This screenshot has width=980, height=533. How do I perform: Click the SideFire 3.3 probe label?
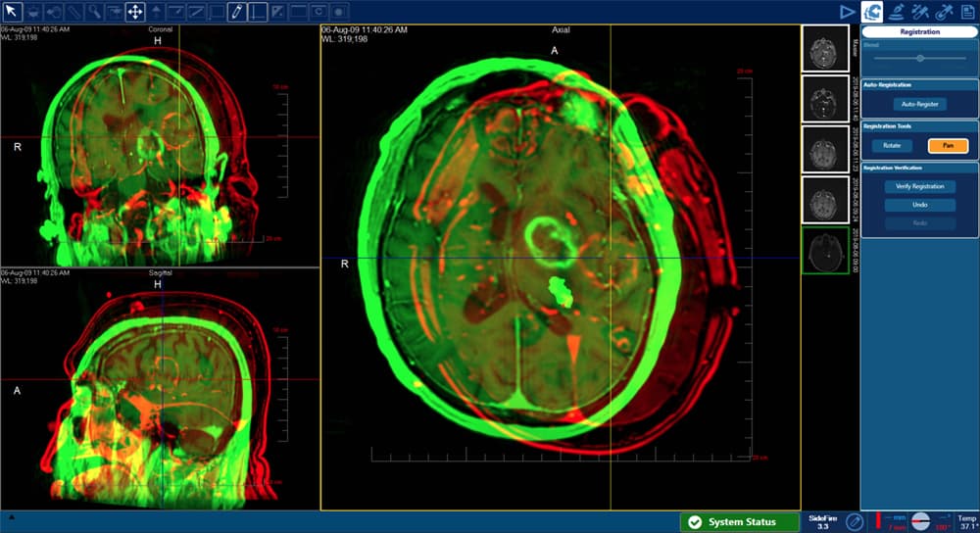pos(822,522)
